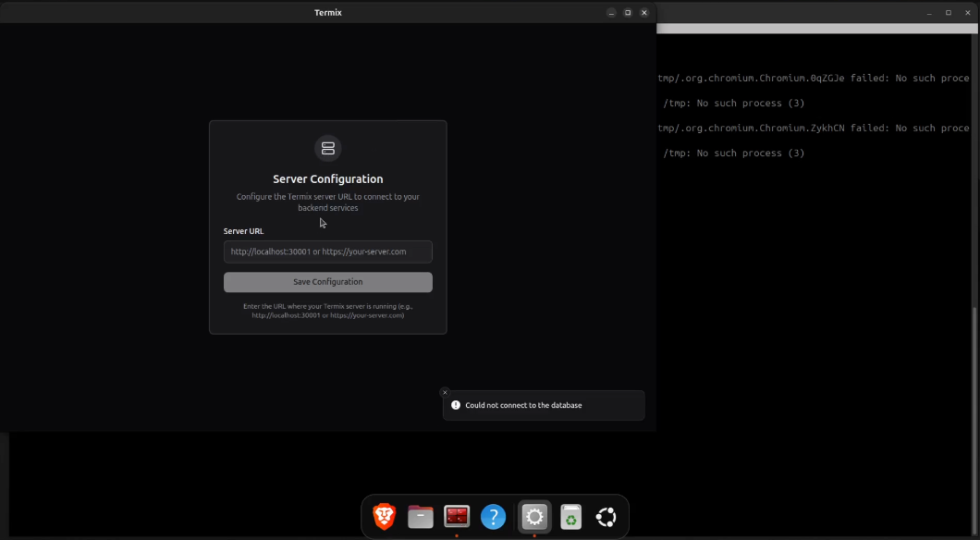Show applications via the Ubuntu logo
980x540 pixels.
click(x=606, y=517)
